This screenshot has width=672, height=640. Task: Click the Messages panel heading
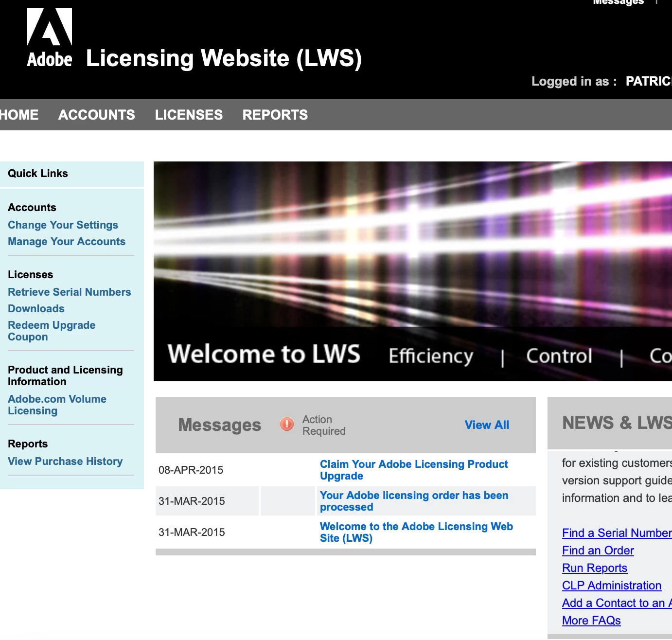[x=220, y=425]
